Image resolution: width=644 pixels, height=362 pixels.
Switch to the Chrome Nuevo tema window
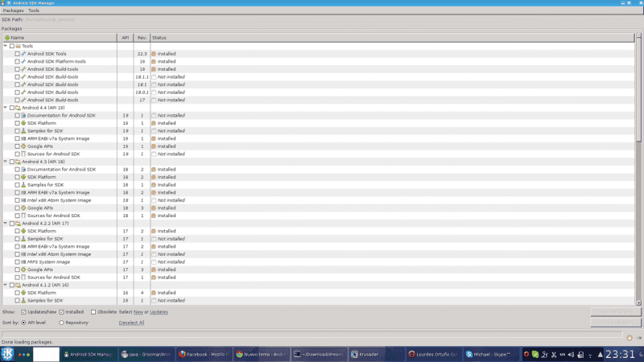click(261, 354)
